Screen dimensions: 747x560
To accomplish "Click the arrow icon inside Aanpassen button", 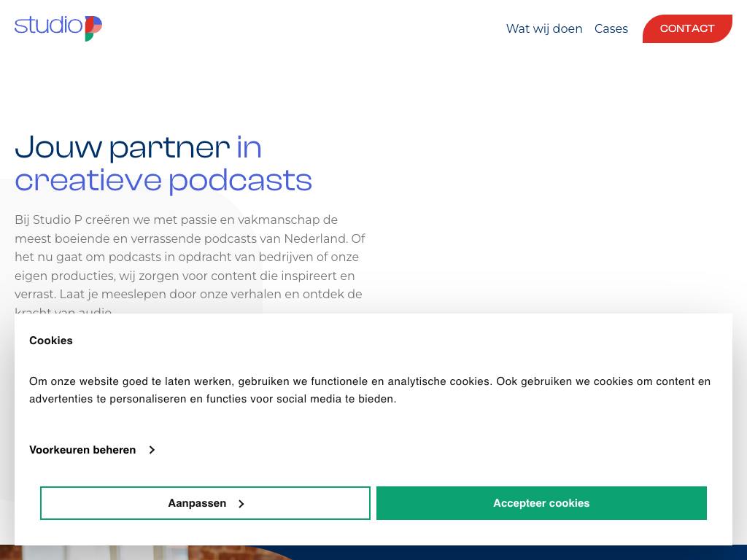I will point(241,504).
